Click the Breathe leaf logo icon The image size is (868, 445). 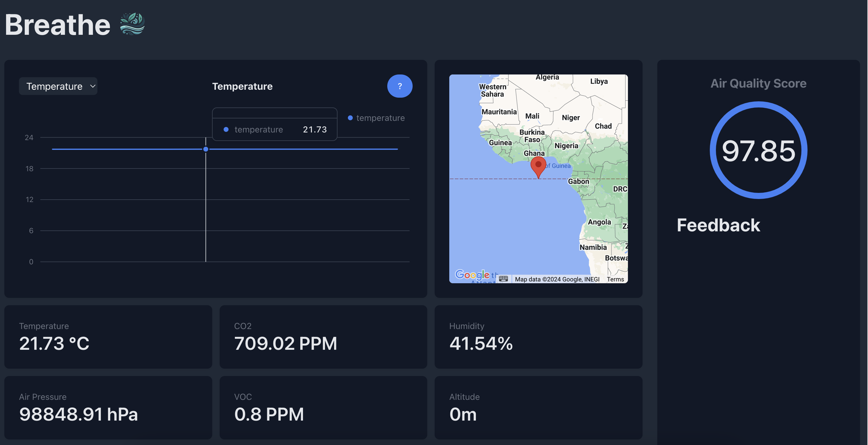[132, 24]
